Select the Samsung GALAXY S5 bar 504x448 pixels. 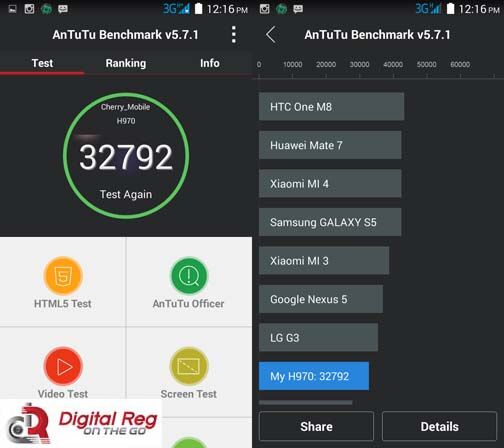pos(330,222)
